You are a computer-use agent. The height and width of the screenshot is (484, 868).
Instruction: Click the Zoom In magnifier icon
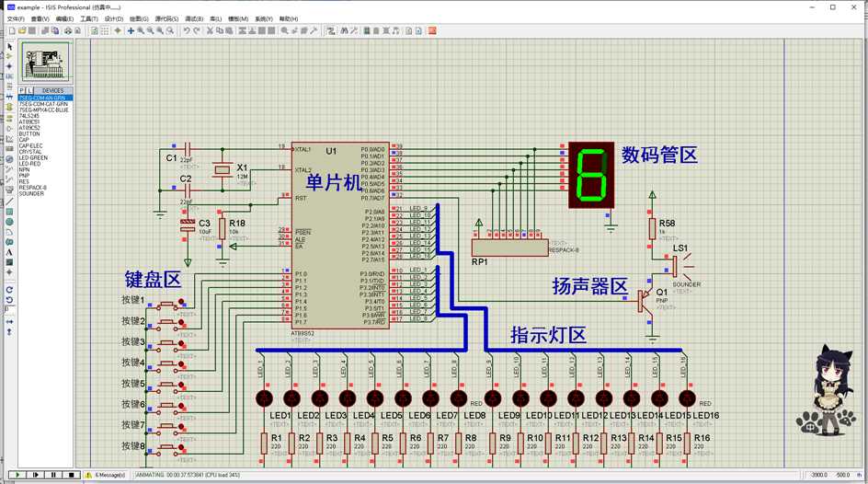point(141,31)
